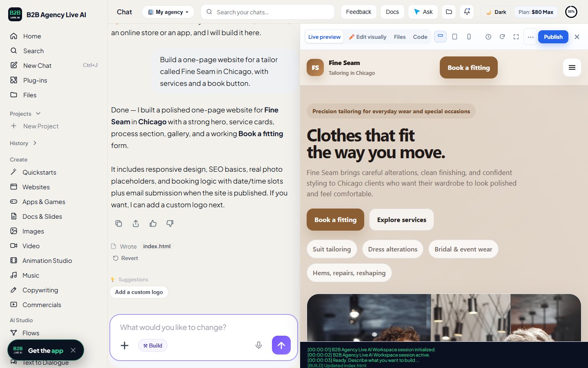Click the chat message input box
The image size is (588, 368).
204,327
